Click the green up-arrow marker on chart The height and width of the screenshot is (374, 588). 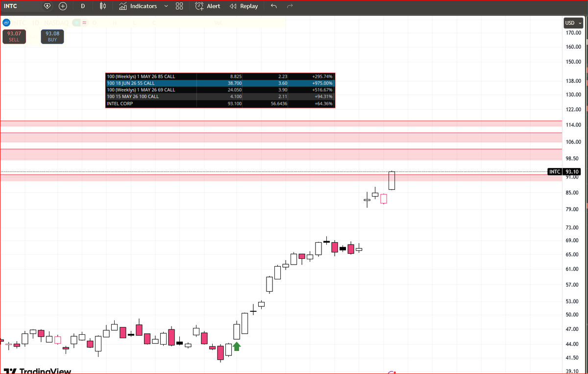click(237, 347)
